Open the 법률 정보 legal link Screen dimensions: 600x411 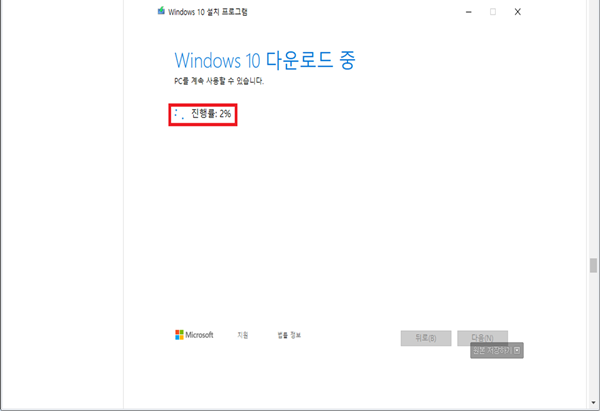(x=289, y=335)
